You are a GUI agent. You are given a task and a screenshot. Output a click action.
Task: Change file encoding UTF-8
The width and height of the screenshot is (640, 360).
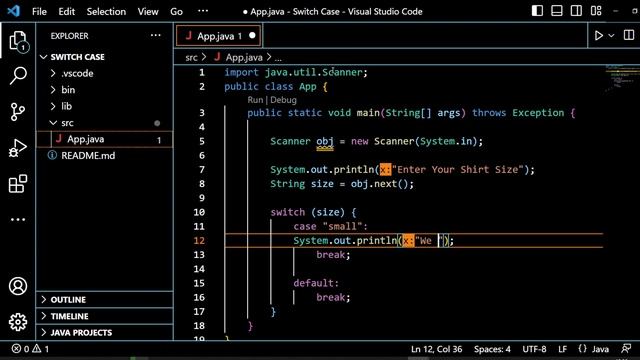point(534,349)
